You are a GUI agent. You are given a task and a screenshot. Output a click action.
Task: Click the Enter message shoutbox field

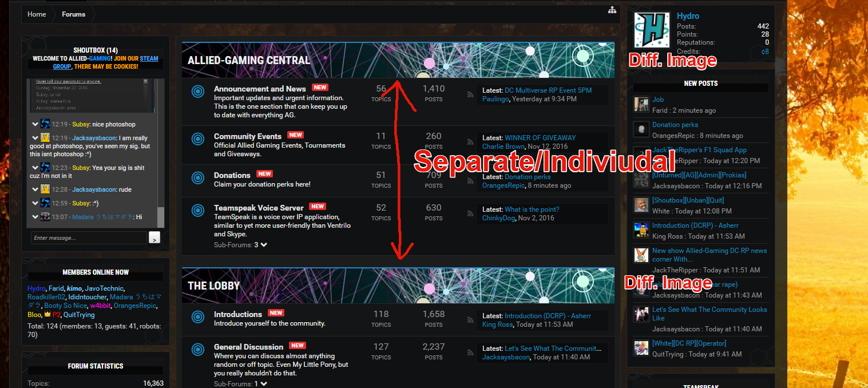pos(89,237)
